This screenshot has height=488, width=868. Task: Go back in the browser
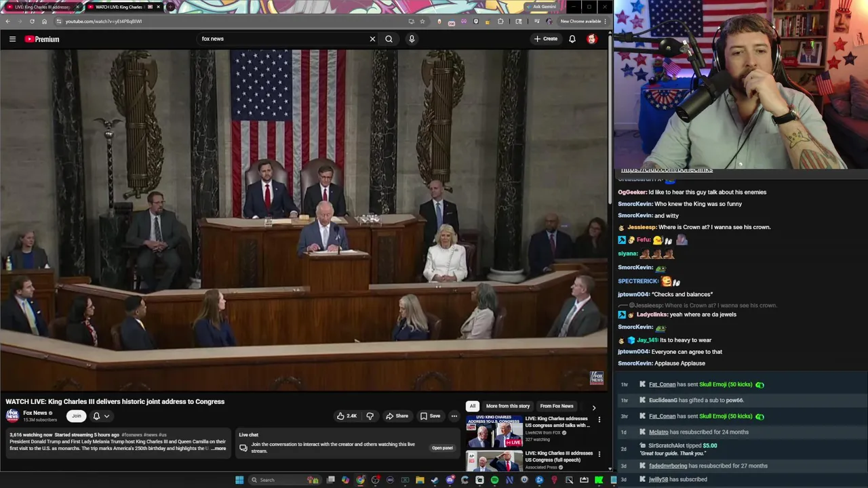tap(7, 21)
